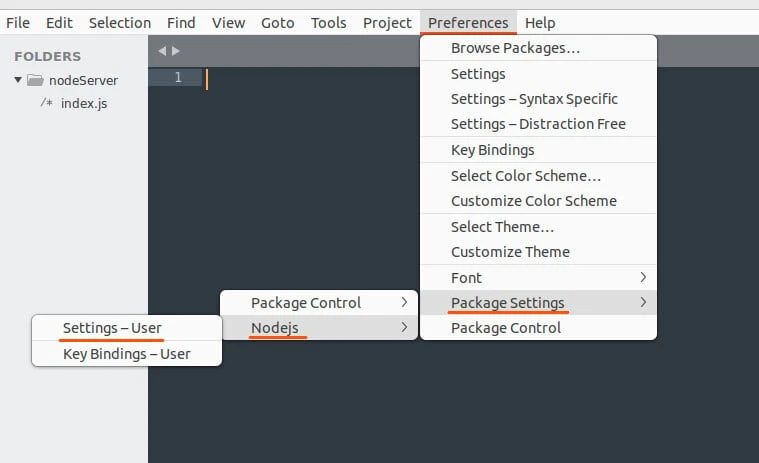Viewport: 759px width, 463px height.
Task: Select Settings – User for Nodejs
Action: [x=112, y=327]
